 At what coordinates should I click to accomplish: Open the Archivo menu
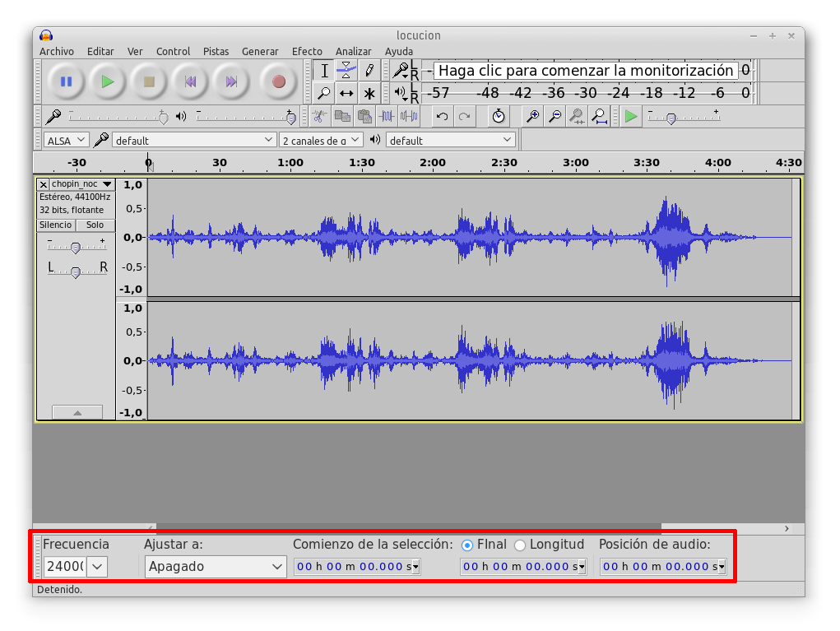coord(57,52)
